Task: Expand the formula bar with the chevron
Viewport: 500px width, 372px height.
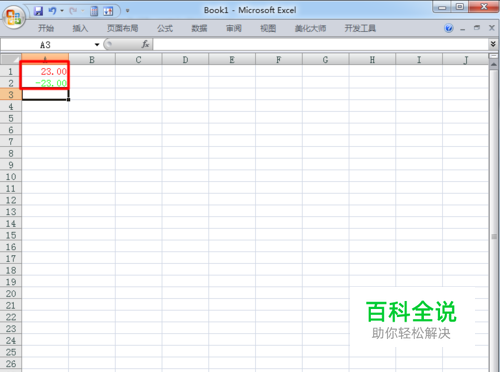Action: [494, 44]
